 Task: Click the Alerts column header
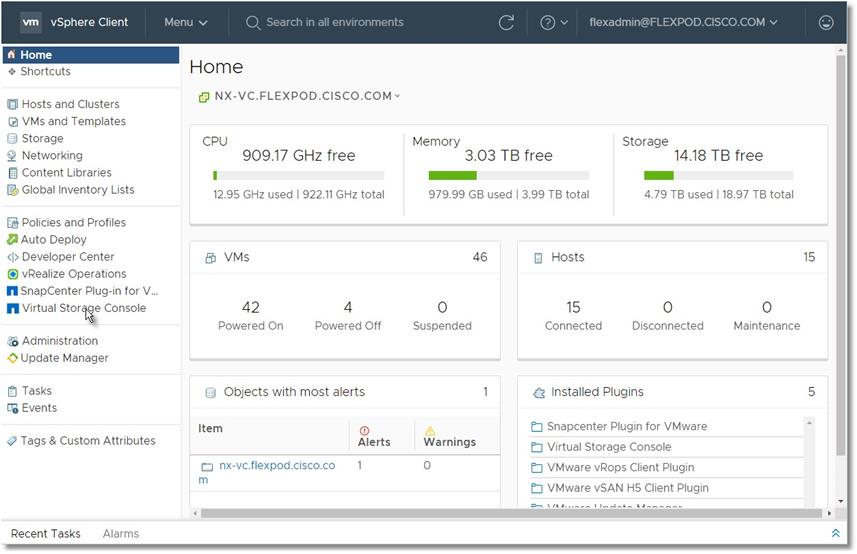coord(374,437)
